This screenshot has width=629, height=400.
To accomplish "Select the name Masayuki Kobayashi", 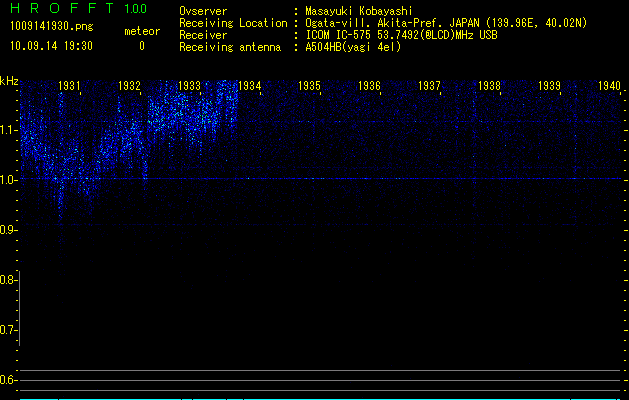I will click(359, 11).
